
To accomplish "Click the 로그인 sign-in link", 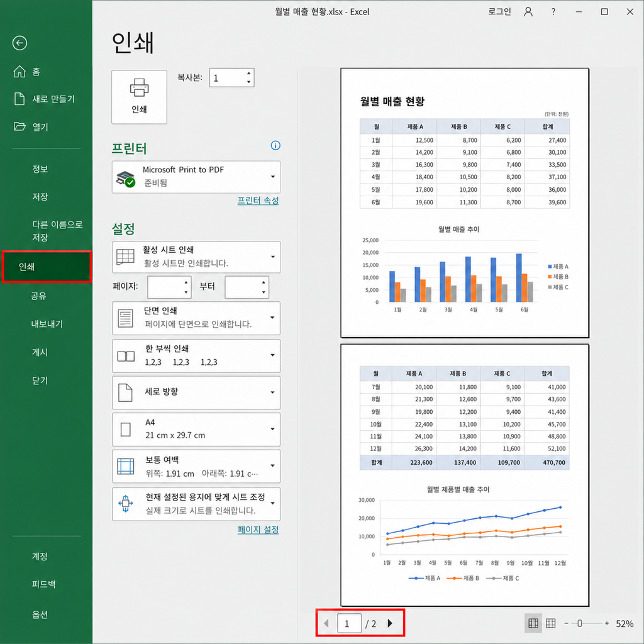I will [x=499, y=11].
